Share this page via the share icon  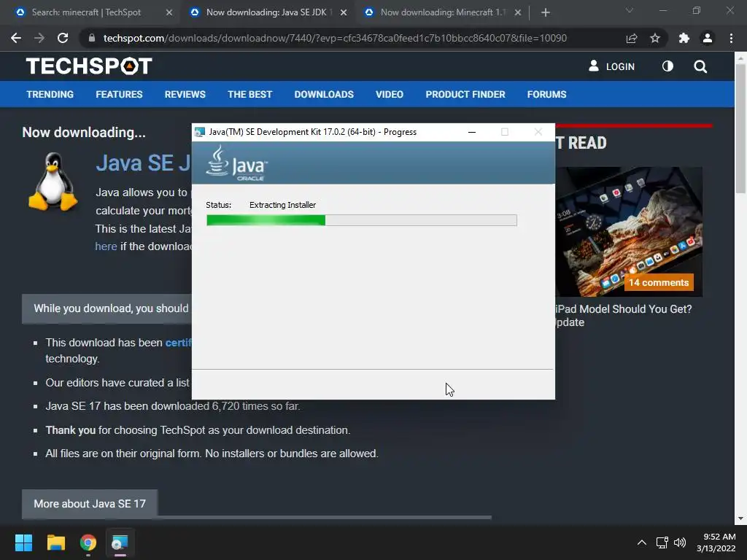[632, 38]
